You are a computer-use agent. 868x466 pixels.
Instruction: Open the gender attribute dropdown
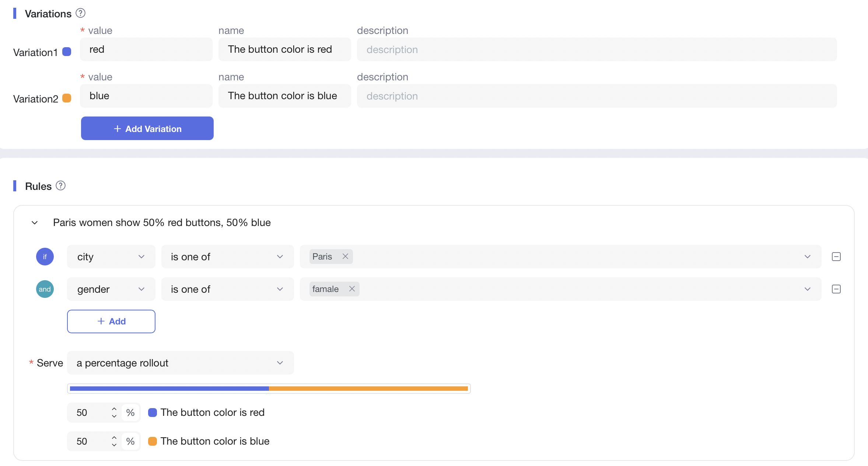(x=111, y=289)
